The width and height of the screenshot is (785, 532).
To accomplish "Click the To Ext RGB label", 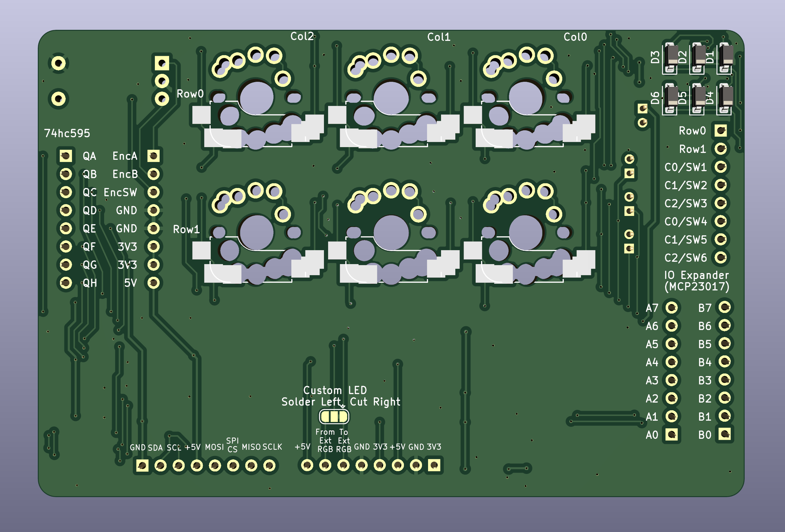I will point(344,440).
